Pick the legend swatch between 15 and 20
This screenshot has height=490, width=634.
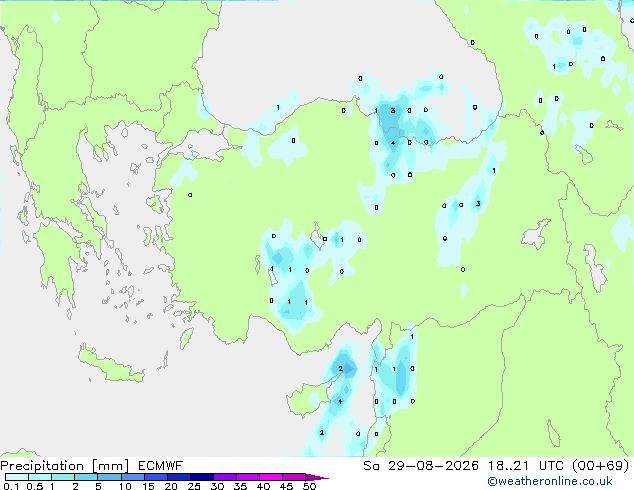(x=156, y=477)
